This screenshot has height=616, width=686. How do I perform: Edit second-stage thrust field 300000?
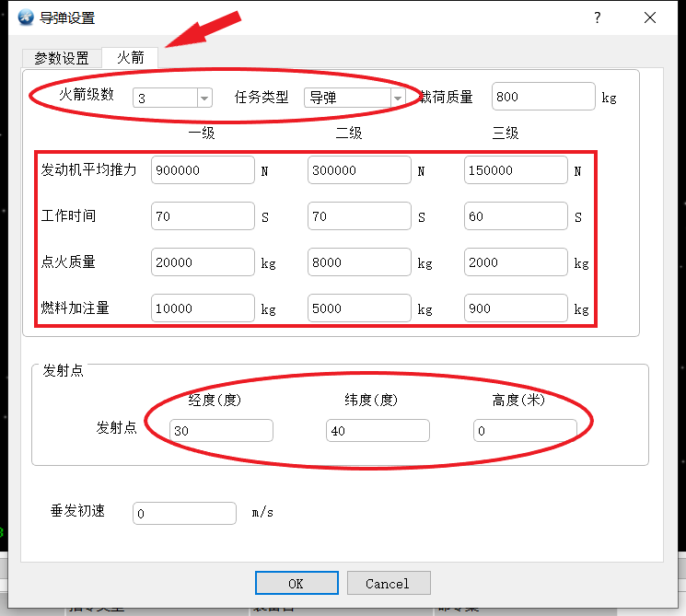point(359,169)
